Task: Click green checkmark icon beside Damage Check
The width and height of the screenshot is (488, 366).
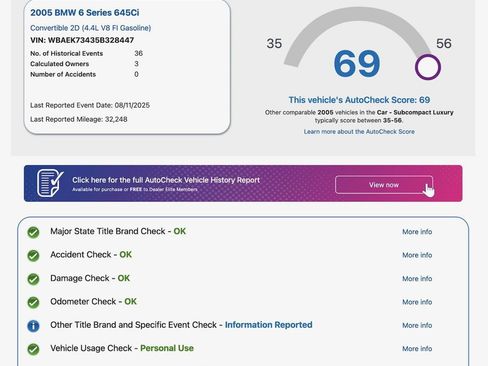Action: pyautogui.click(x=33, y=279)
